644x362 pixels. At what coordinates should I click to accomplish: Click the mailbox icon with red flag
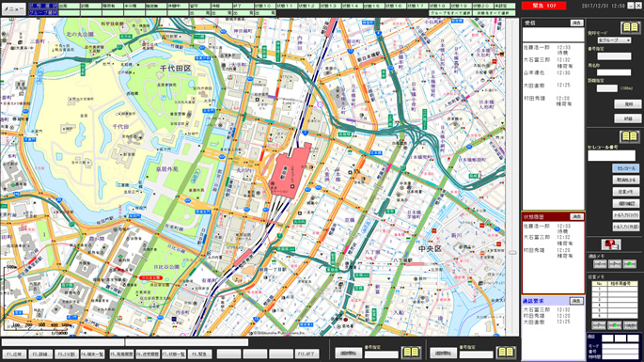click(x=611, y=244)
